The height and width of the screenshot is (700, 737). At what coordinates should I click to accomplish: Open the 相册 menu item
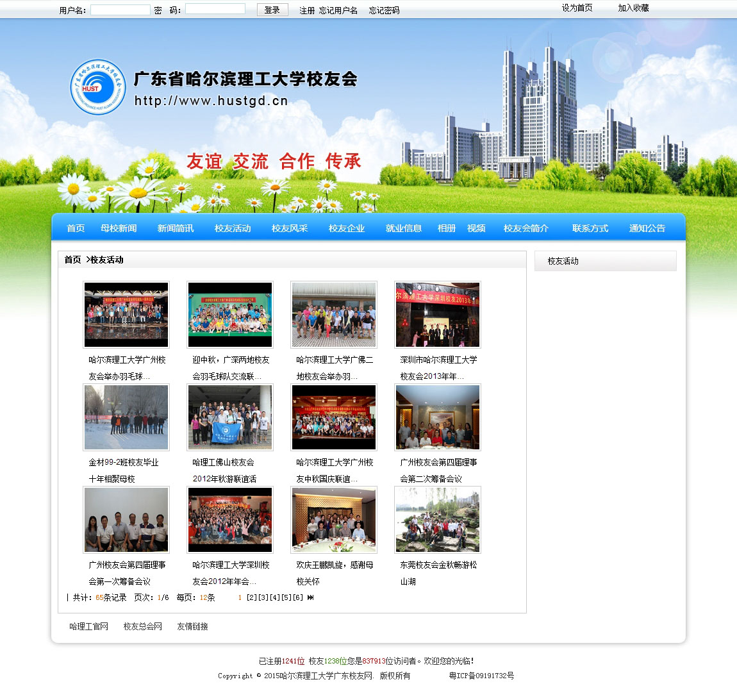click(x=447, y=228)
